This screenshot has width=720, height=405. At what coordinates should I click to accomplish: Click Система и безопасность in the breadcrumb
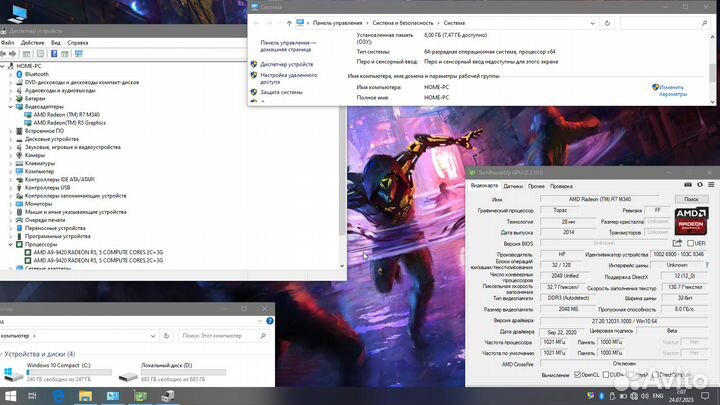[403, 23]
